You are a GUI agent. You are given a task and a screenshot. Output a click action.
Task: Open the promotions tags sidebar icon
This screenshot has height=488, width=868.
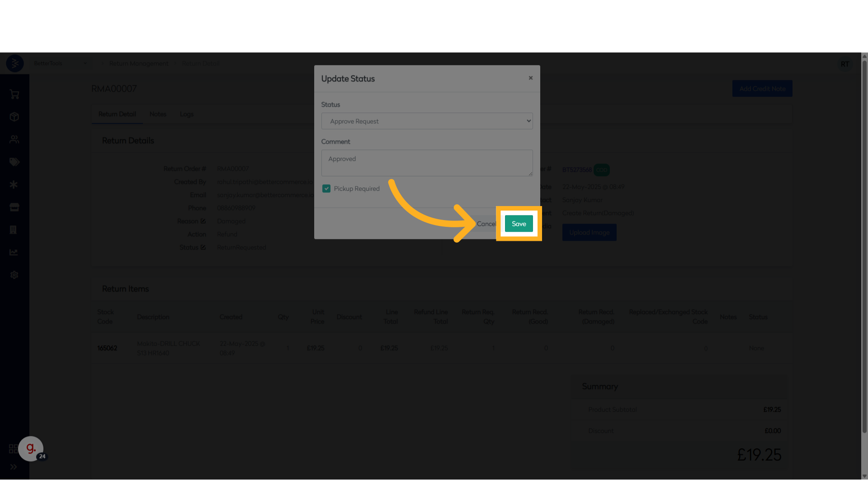coord(14,162)
